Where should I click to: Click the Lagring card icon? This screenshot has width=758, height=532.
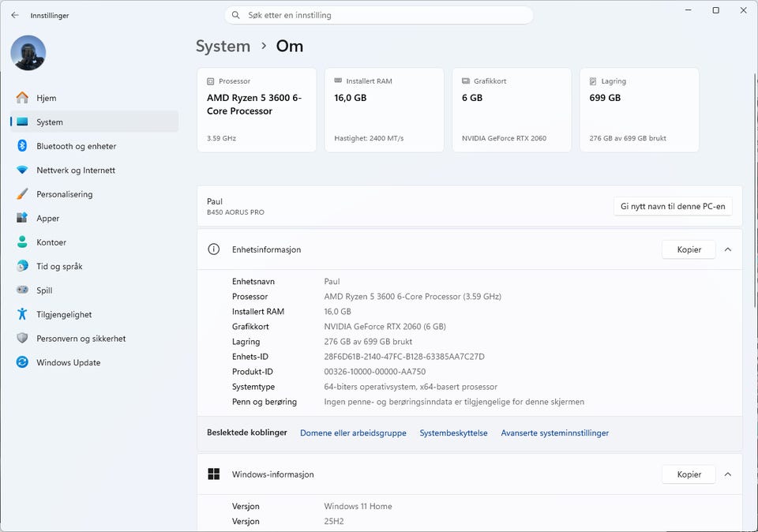pos(593,81)
